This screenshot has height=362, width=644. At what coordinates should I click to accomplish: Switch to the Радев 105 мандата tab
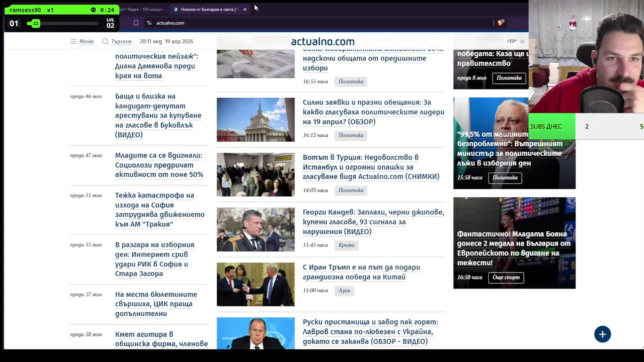[142, 9]
